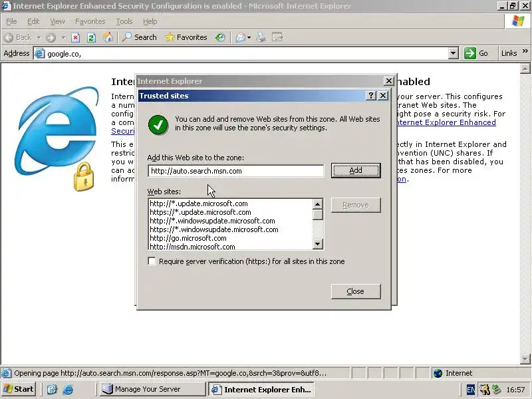Click the Links toolbar label
532x399 pixels.
tap(509, 53)
